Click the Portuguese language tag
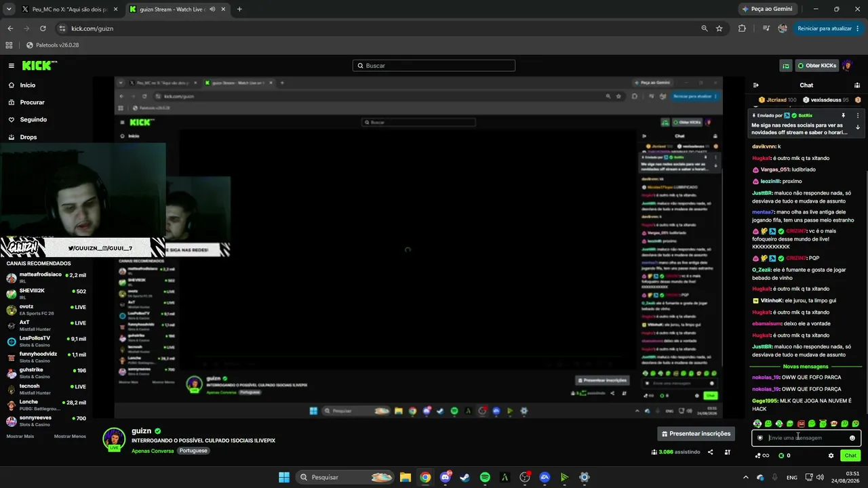868x488 pixels. 193,451
